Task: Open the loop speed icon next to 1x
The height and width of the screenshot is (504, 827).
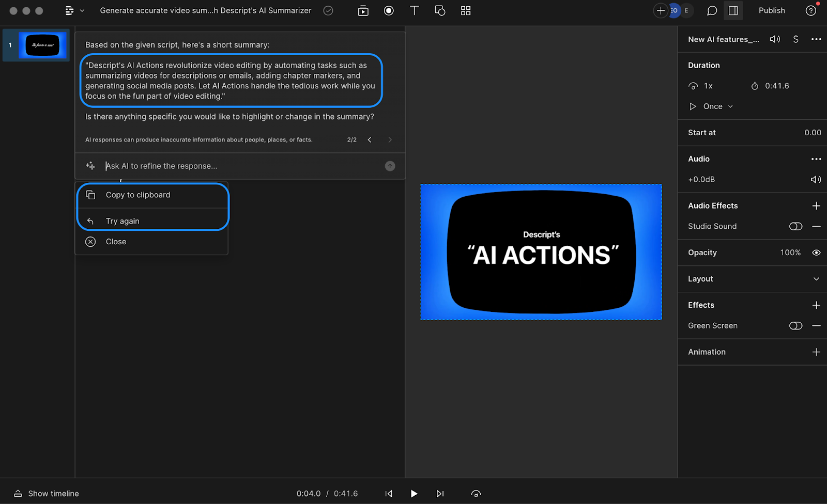Action: (694, 86)
